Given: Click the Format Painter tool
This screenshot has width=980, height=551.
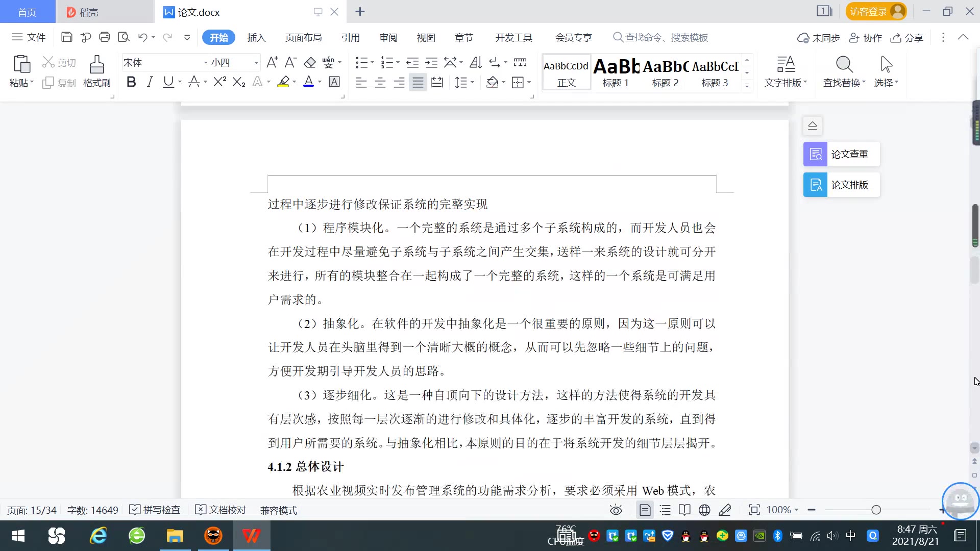Looking at the screenshot, I should [x=97, y=71].
